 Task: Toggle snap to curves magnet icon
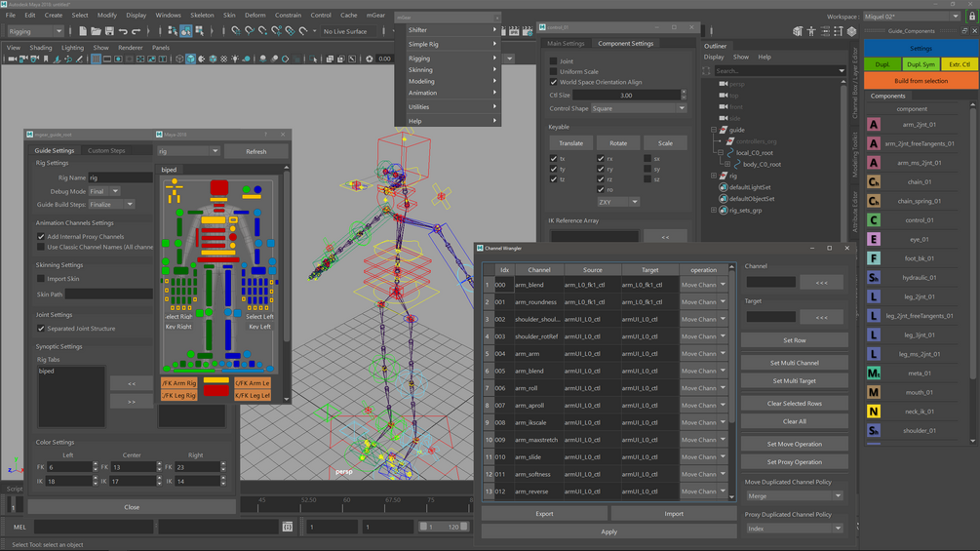(x=250, y=31)
